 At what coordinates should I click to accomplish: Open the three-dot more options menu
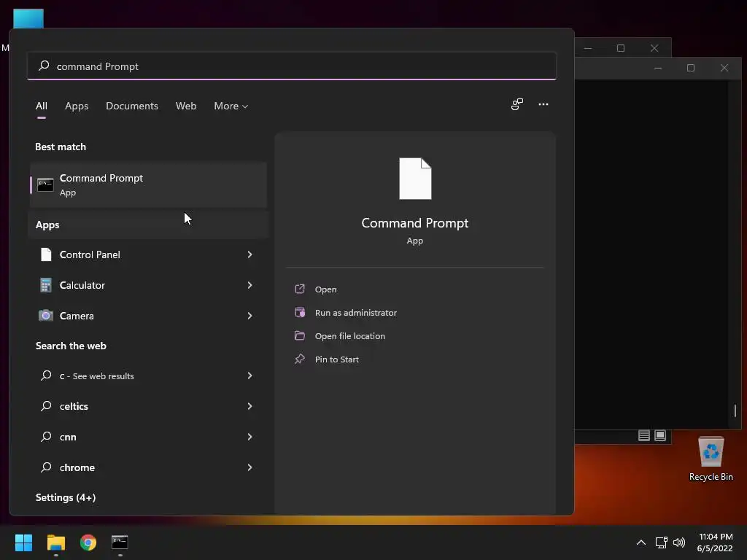pos(543,104)
